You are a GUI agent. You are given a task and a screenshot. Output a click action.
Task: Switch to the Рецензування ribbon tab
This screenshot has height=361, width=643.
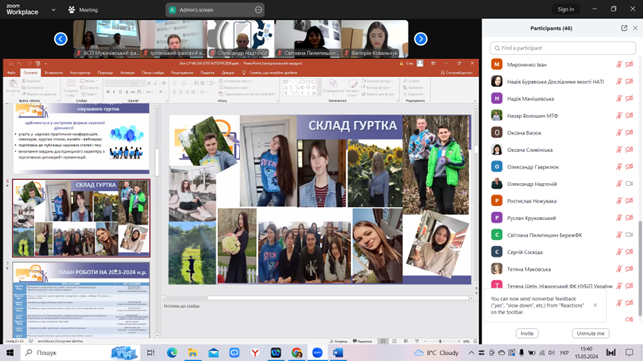[182, 73]
